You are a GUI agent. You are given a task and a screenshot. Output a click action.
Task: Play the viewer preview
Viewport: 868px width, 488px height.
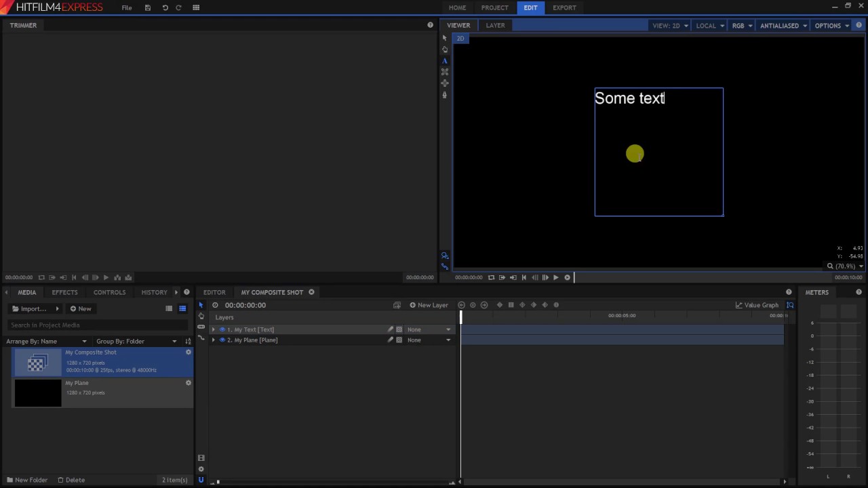556,277
